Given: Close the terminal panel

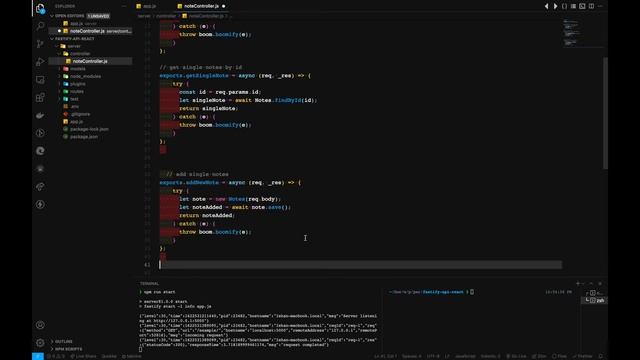Looking at the screenshot, I should point(600,283).
